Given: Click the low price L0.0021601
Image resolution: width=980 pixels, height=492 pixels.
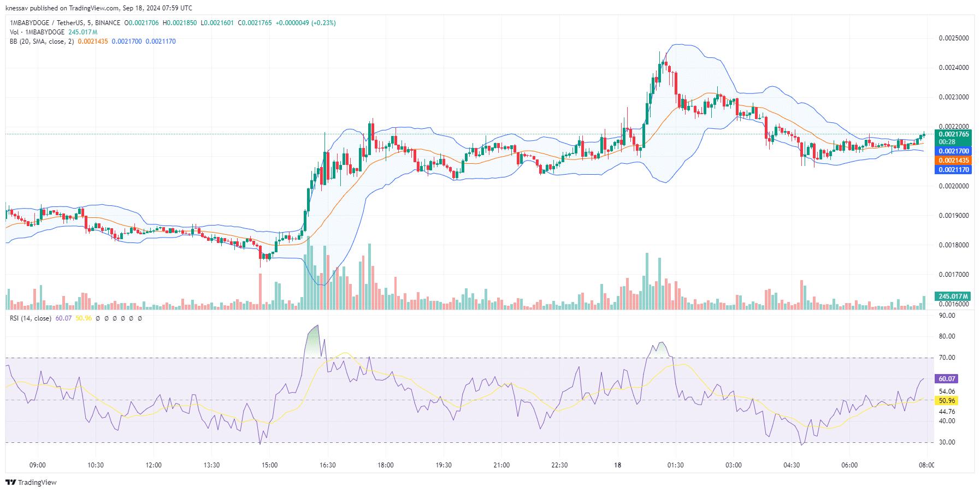Looking at the screenshot, I should (x=217, y=23).
